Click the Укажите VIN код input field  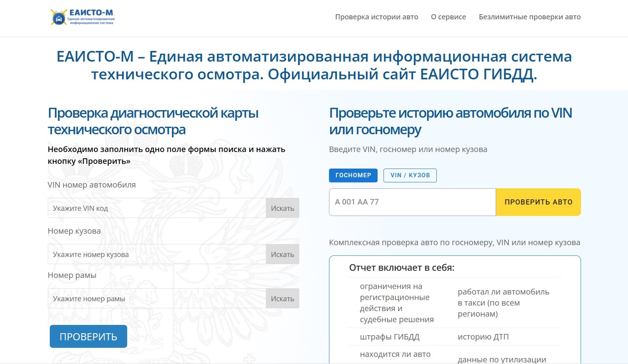coord(157,208)
